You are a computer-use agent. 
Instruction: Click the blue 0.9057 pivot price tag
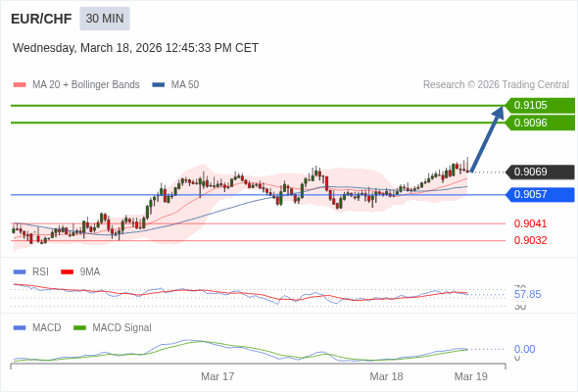(x=540, y=194)
